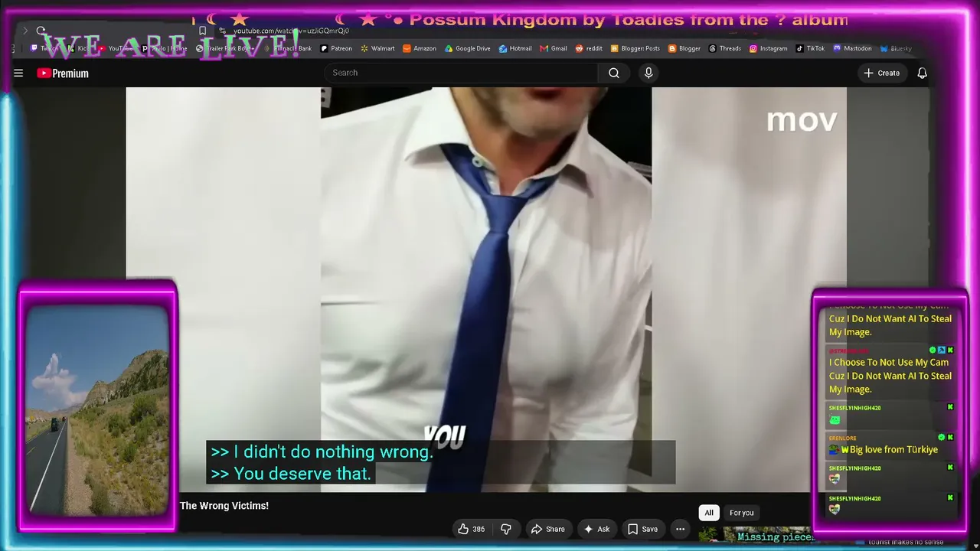
Task: Click the video player showing the blue tie
Action: (486, 289)
